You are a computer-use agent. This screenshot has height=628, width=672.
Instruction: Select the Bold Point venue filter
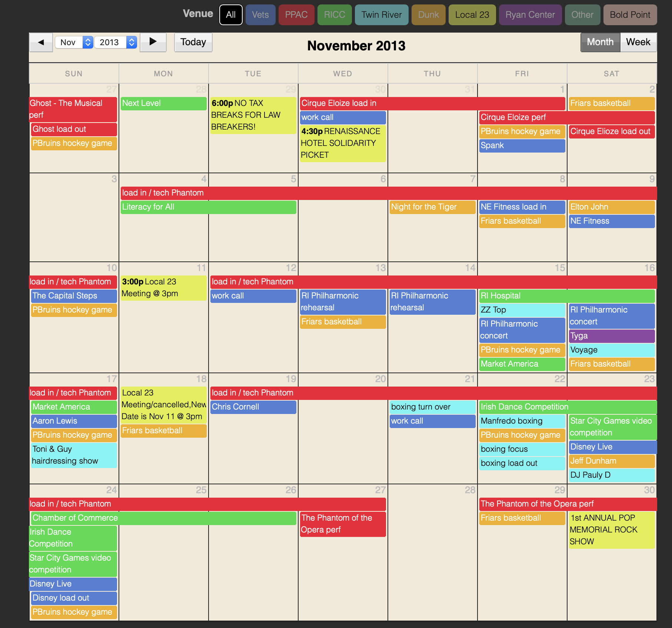click(630, 15)
